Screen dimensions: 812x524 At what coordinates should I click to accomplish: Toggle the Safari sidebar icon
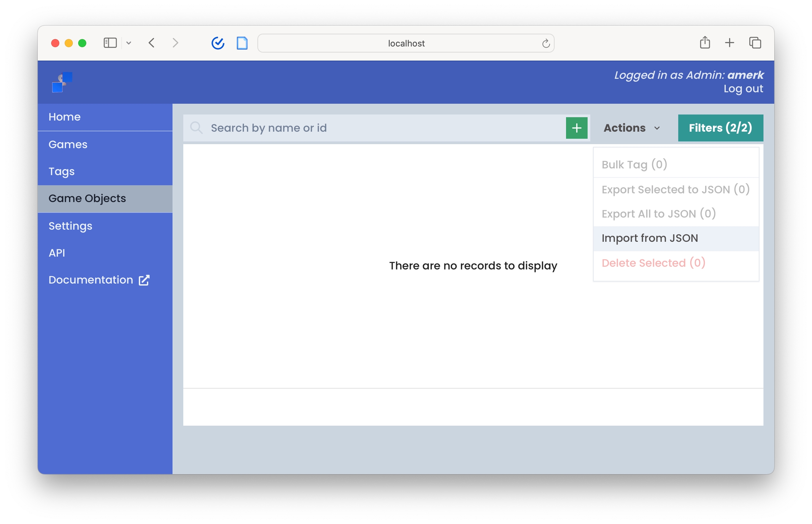(x=110, y=43)
